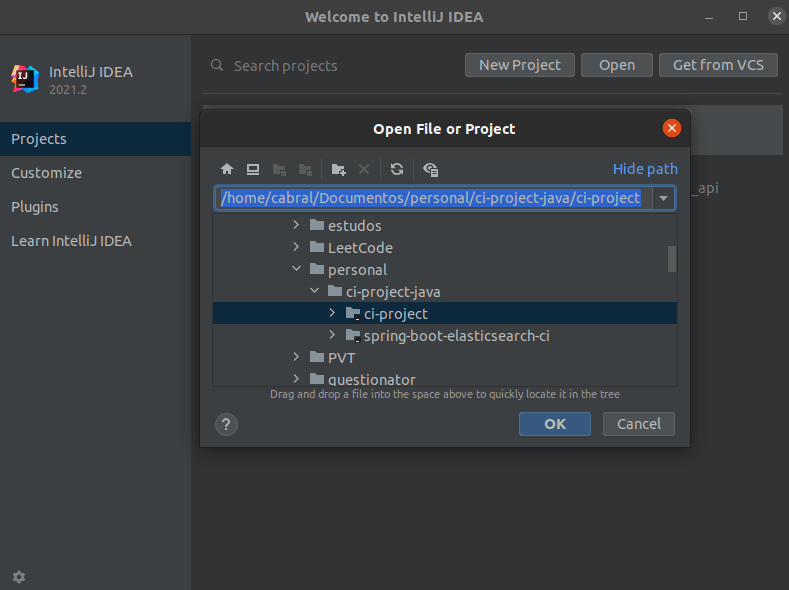This screenshot has height=590, width=789.
Task: Refresh the file tree
Action: click(x=397, y=169)
